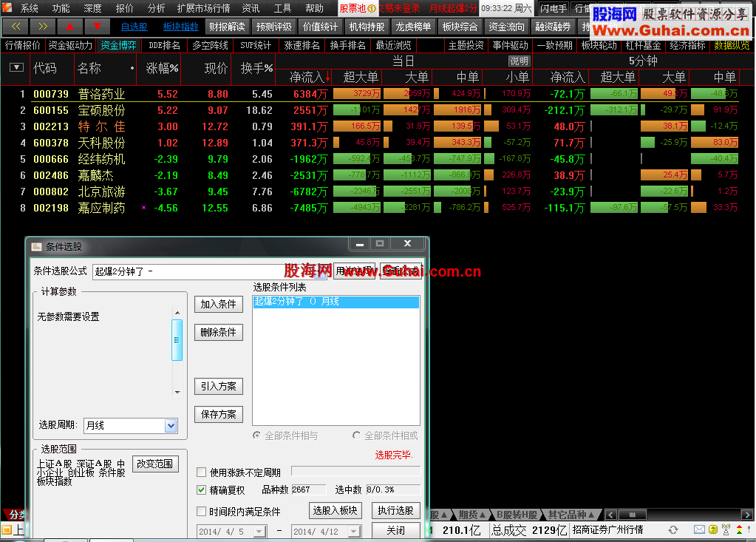Viewport: 756px width, 542px height.
Task: Expand the 期货 tab arrow
Action: pyautogui.click(x=482, y=515)
